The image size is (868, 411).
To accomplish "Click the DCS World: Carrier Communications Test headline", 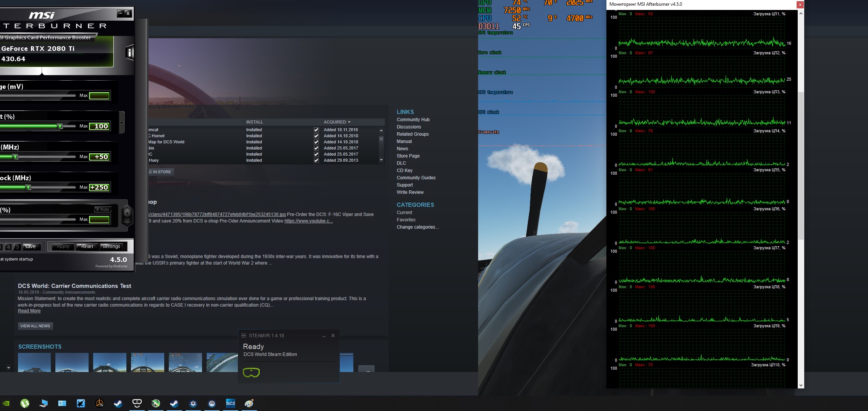I will (74, 286).
